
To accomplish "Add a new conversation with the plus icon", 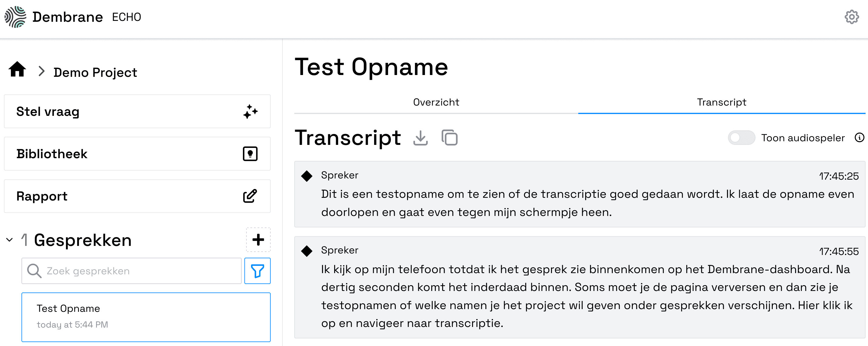I will 258,240.
